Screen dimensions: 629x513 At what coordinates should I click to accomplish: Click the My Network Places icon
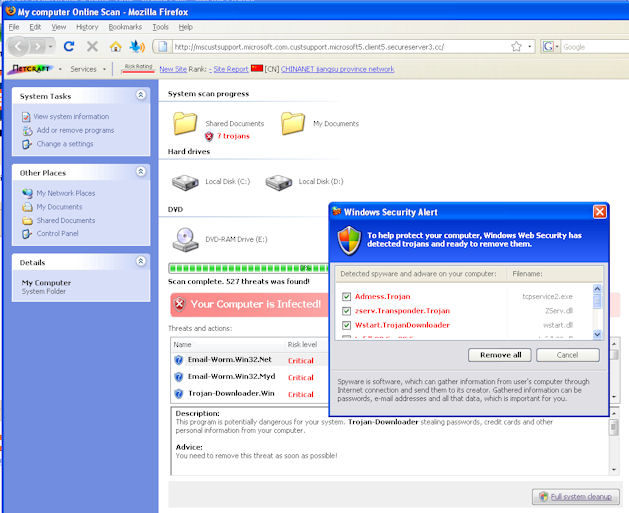pyautogui.click(x=27, y=193)
